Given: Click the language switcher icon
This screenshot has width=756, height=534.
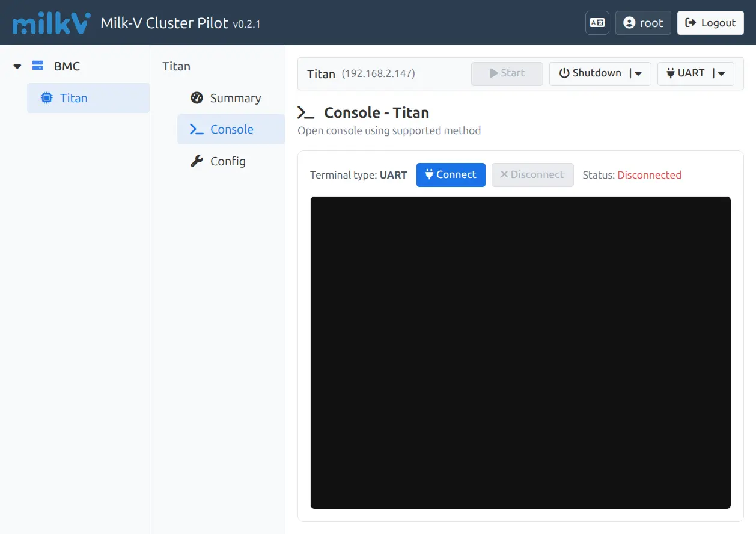Looking at the screenshot, I should tap(597, 23).
